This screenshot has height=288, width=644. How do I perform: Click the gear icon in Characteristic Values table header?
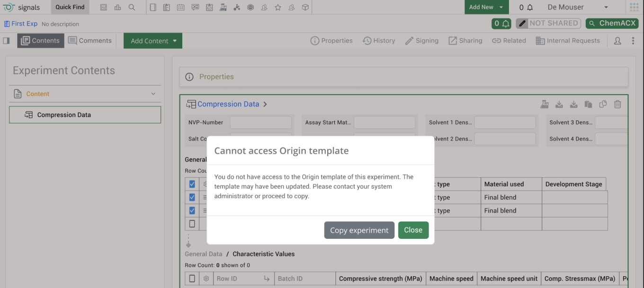(x=206, y=279)
